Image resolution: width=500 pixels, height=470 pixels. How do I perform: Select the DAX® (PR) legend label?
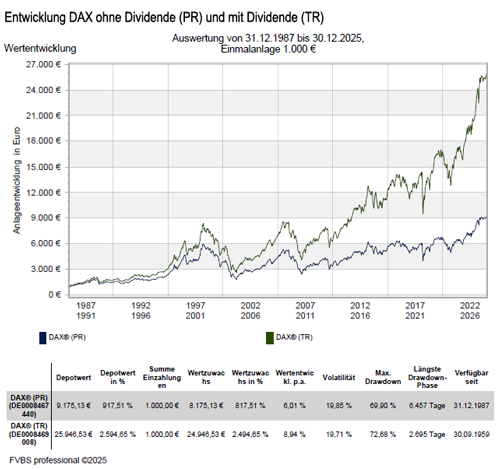67,337
